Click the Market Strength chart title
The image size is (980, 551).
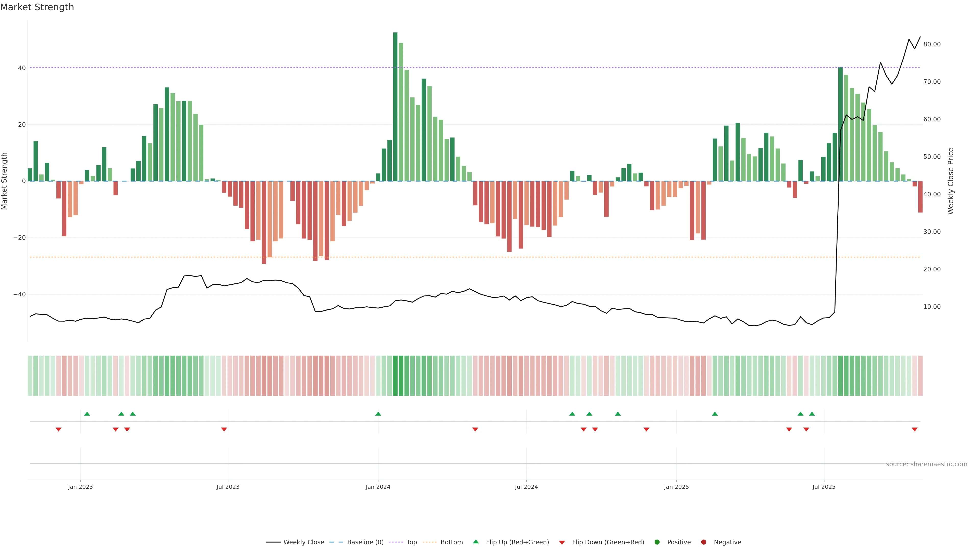(37, 7)
